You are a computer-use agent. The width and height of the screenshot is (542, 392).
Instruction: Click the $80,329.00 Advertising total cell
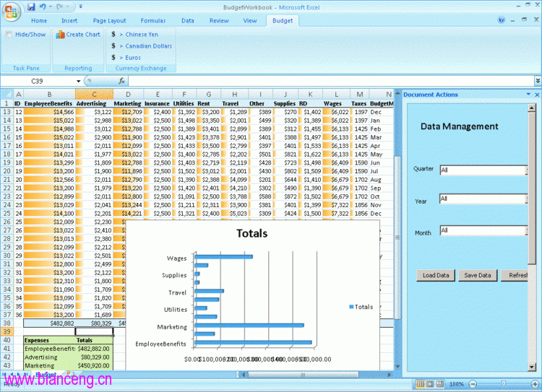click(x=94, y=357)
